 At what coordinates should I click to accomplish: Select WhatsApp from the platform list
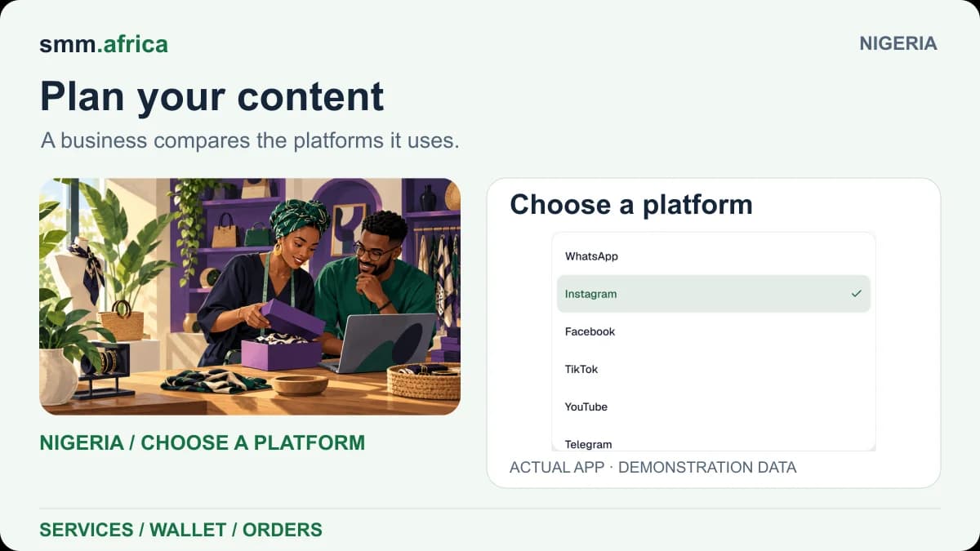(714, 256)
